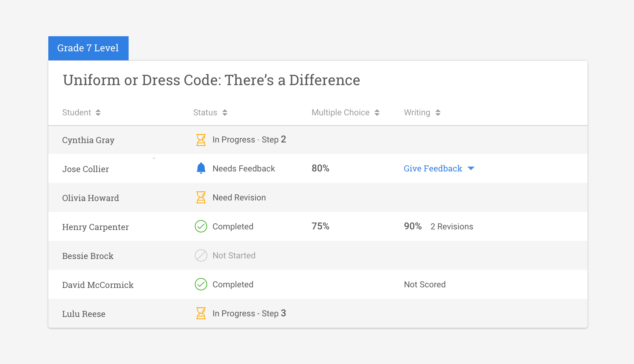Click the 'Need Revision' status text
The height and width of the screenshot is (364, 634).
click(239, 197)
